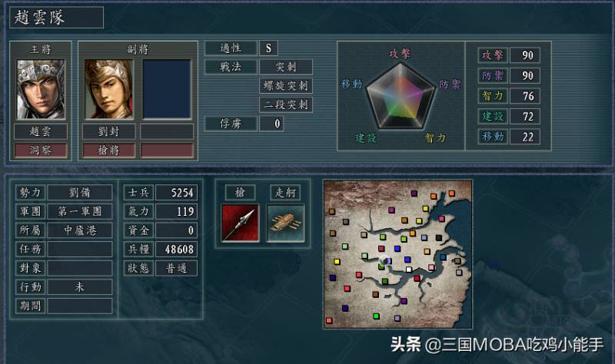Image resolution: width=615 pixels, height=364 pixels.
Task: Select Zhao Yun's commander portrait
Action: pos(41,89)
